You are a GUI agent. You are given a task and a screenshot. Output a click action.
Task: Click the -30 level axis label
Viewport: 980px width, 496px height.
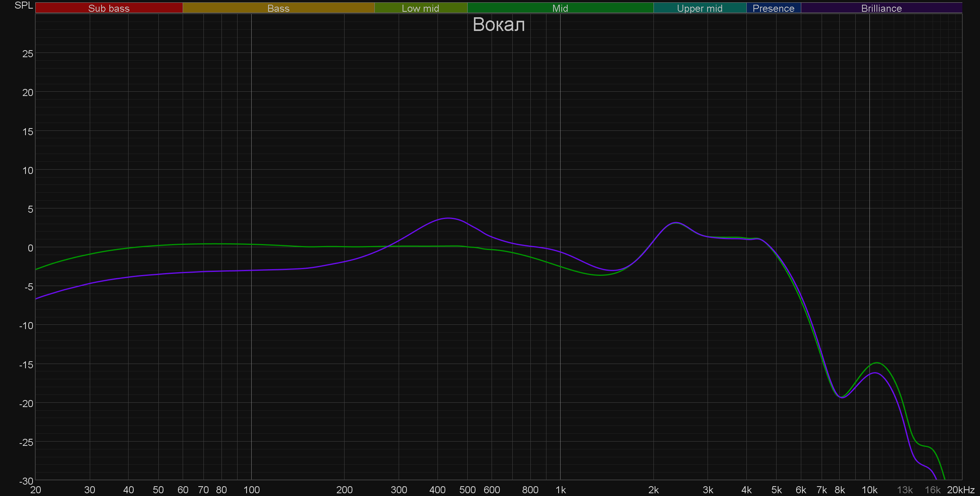pos(26,481)
